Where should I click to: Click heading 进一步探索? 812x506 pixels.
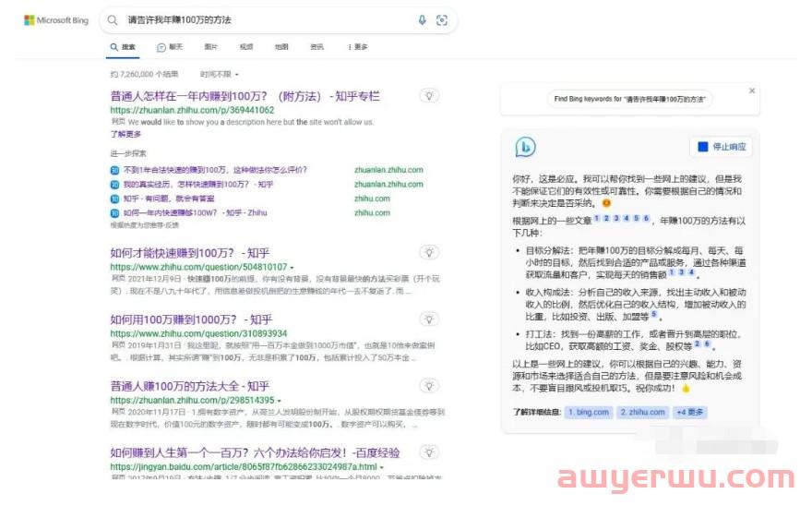click(128, 154)
